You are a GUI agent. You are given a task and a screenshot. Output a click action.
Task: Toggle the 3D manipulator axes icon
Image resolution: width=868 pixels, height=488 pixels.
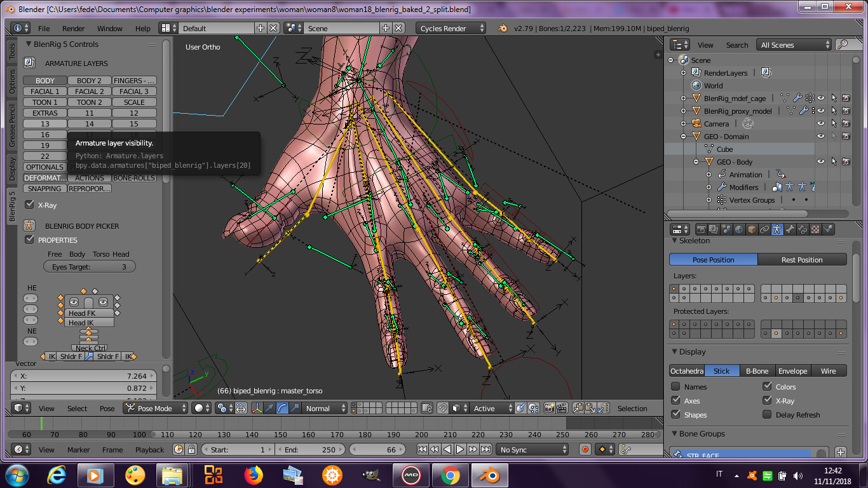tap(257, 409)
